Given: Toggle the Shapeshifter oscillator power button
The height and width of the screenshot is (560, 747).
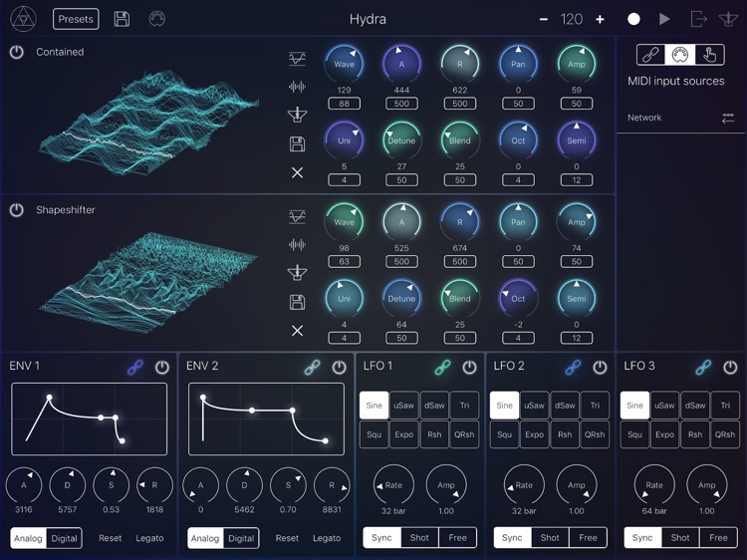Looking at the screenshot, I should [x=17, y=210].
